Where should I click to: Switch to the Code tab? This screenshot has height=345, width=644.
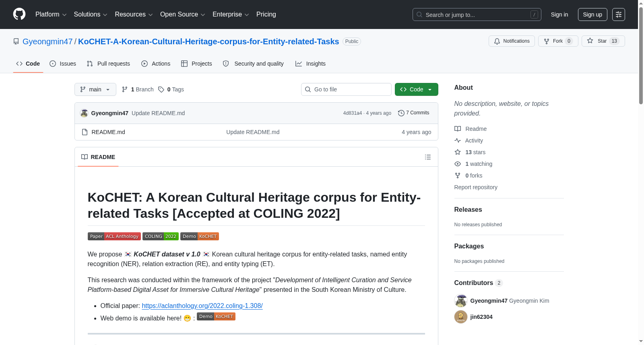pos(28,64)
